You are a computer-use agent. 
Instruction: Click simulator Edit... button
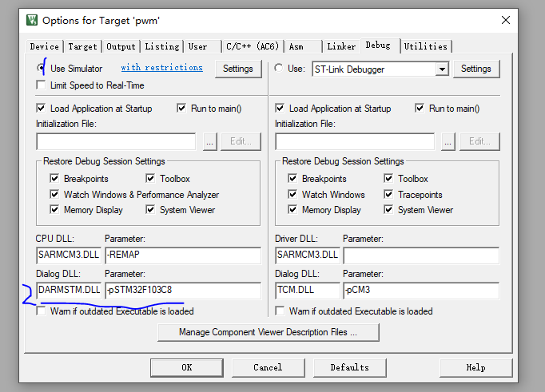click(241, 141)
